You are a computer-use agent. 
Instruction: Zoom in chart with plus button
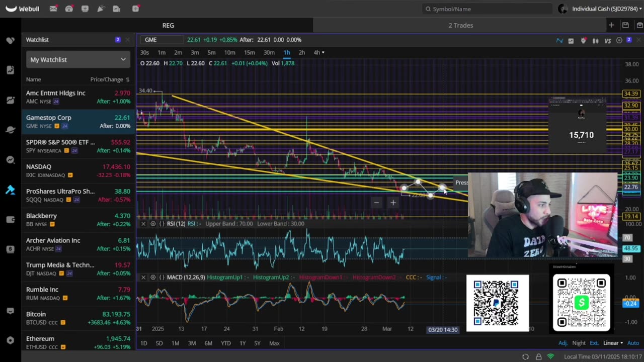[393, 203]
